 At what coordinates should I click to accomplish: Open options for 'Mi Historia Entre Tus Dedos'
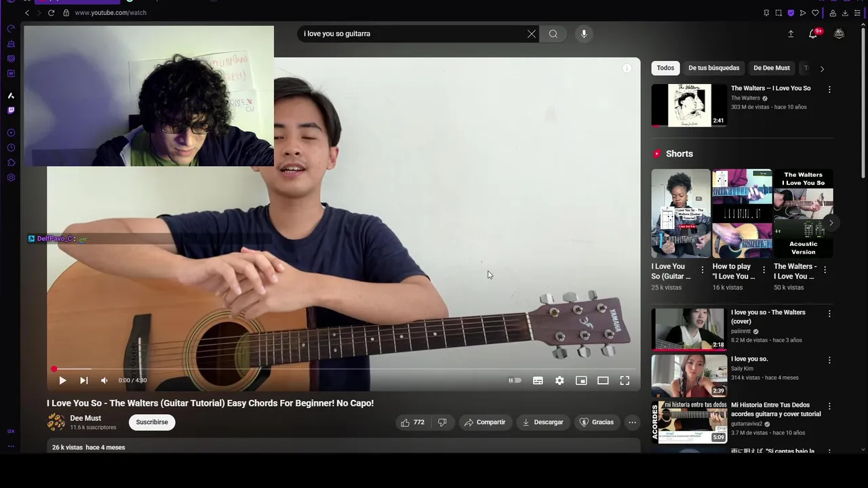click(829, 407)
